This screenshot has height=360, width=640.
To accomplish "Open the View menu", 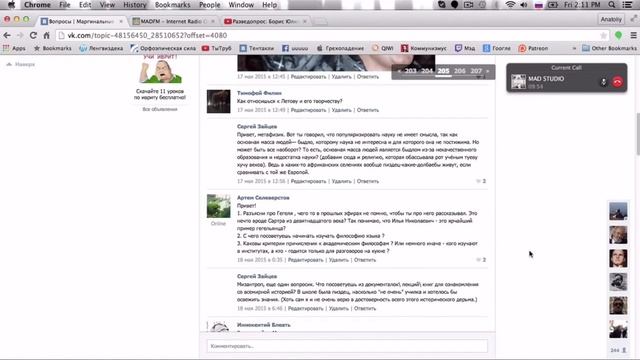I will 107,5.
